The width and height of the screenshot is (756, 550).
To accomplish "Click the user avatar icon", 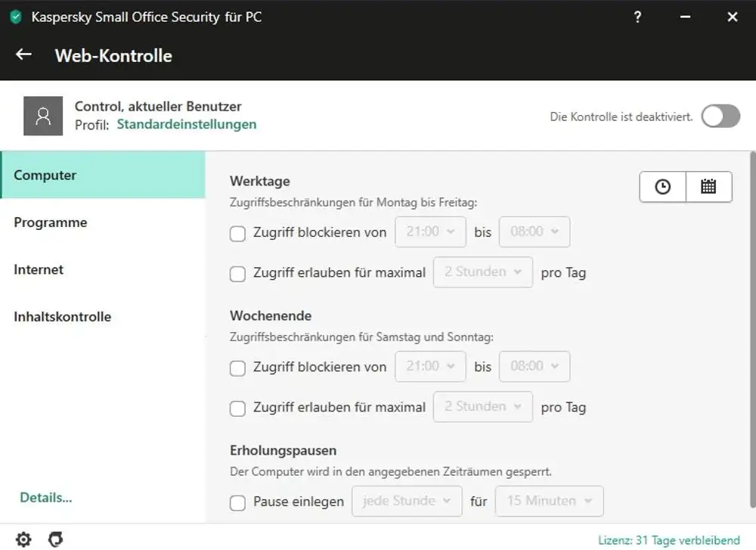I will [x=43, y=116].
